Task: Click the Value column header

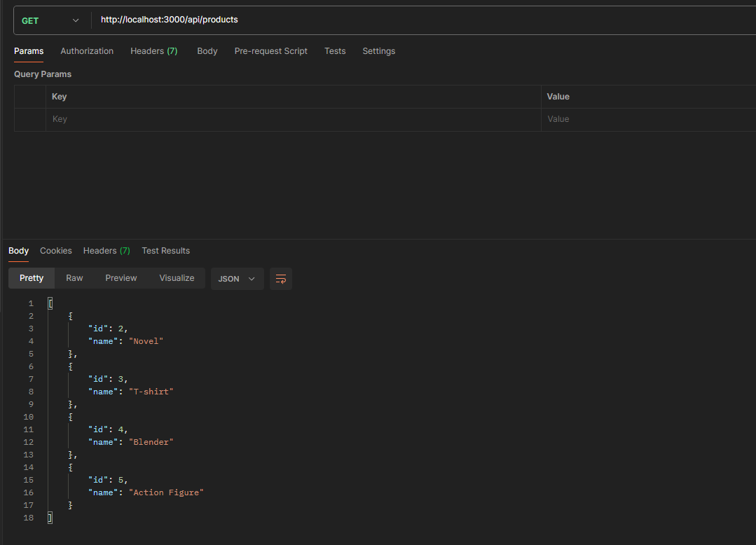Action: click(558, 97)
